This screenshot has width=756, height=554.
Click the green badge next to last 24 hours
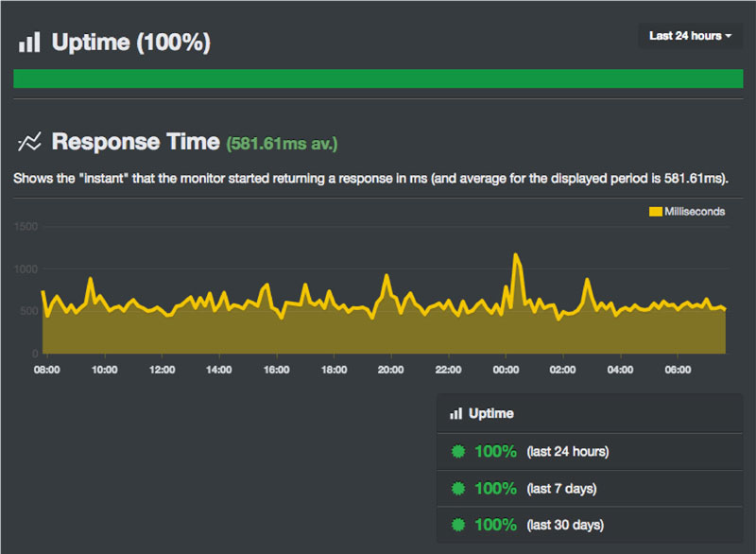coord(458,451)
